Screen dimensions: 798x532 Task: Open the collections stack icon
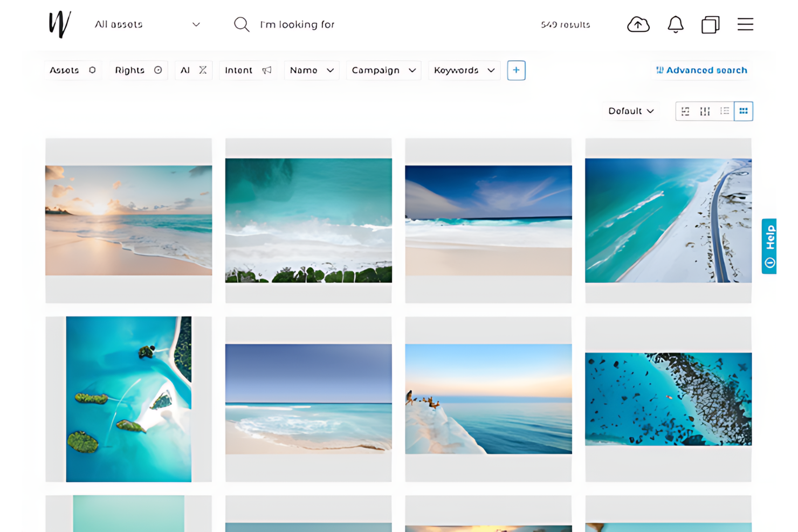[x=710, y=25]
